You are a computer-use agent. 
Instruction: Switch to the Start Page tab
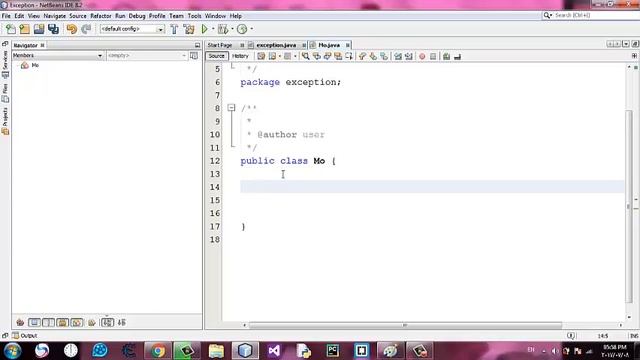(220, 45)
